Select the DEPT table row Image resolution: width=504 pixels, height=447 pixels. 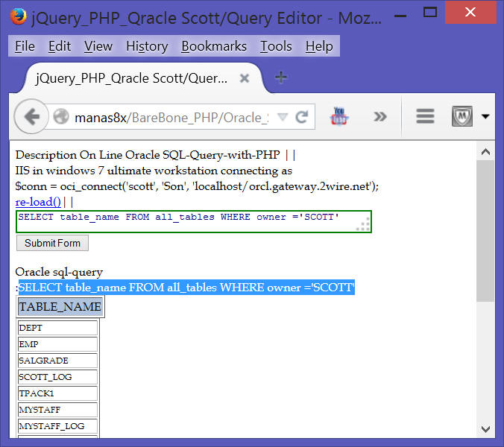point(58,328)
